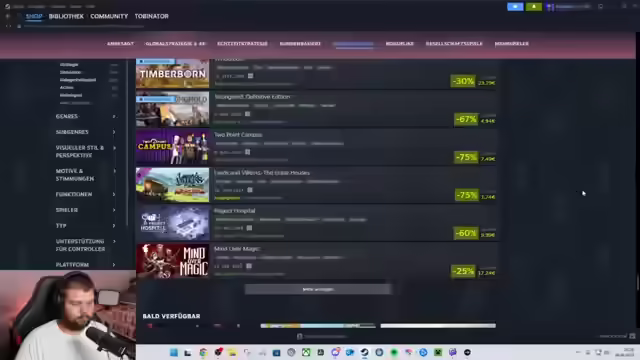Click Two Point Campus -75% discount badge

tap(466, 157)
